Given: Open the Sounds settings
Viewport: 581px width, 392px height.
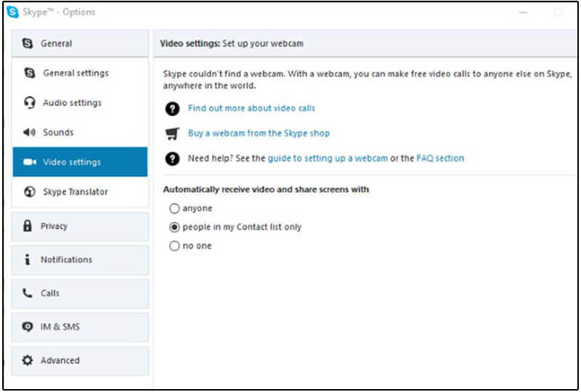Looking at the screenshot, I should (80, 132).
